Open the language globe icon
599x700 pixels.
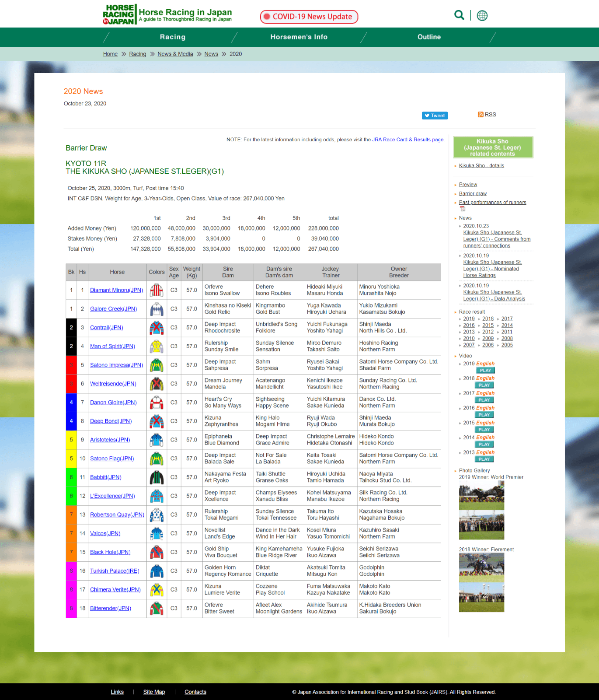click(x=482, y=16)
